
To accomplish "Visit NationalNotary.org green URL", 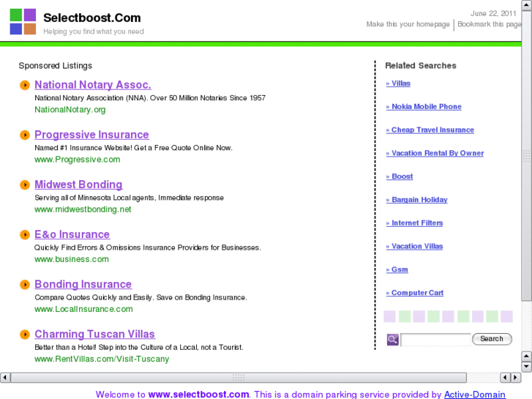I will click(x=70, y=110).
